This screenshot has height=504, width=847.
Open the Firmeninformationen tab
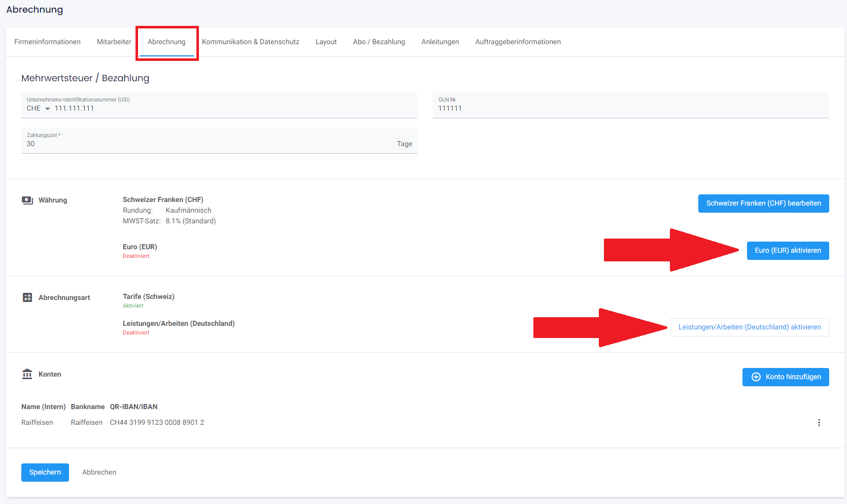click(x=47, y=42)
